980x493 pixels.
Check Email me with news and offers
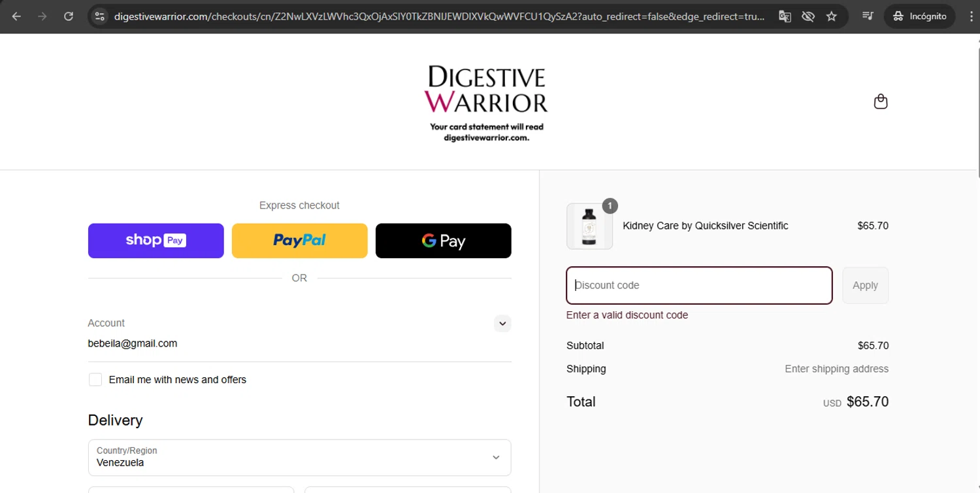[95, 380]
